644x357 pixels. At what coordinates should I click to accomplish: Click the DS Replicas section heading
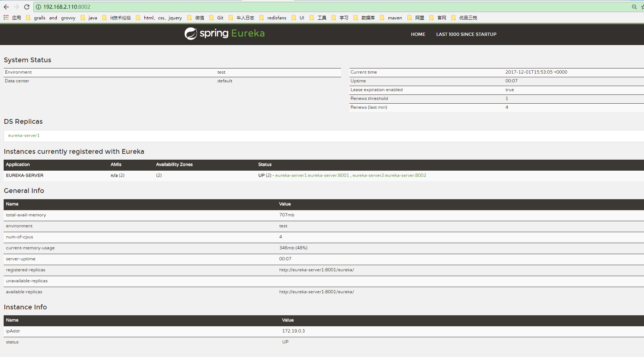click(x=23, y=122)
